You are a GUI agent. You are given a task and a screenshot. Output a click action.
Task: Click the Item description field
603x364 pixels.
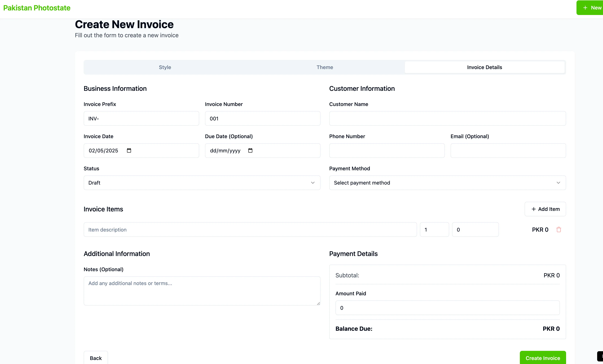click(x=250, y=230)
